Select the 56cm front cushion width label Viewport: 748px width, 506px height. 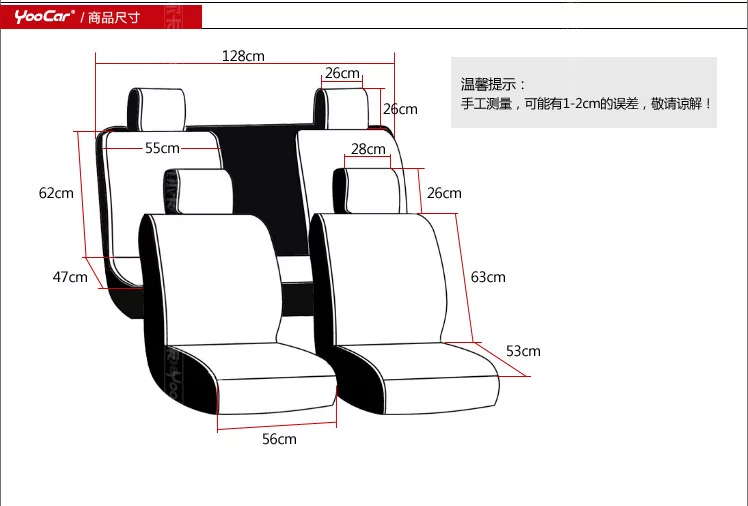(279, 439)
